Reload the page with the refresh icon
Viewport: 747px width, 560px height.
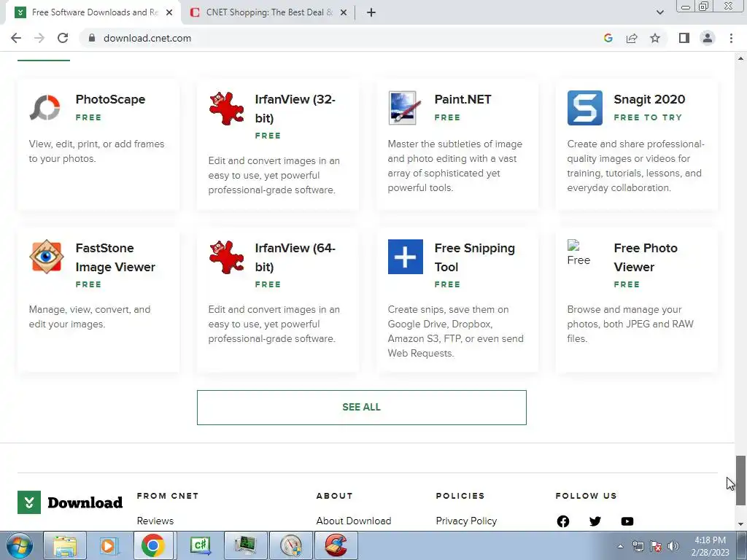[x=63, y=38]
